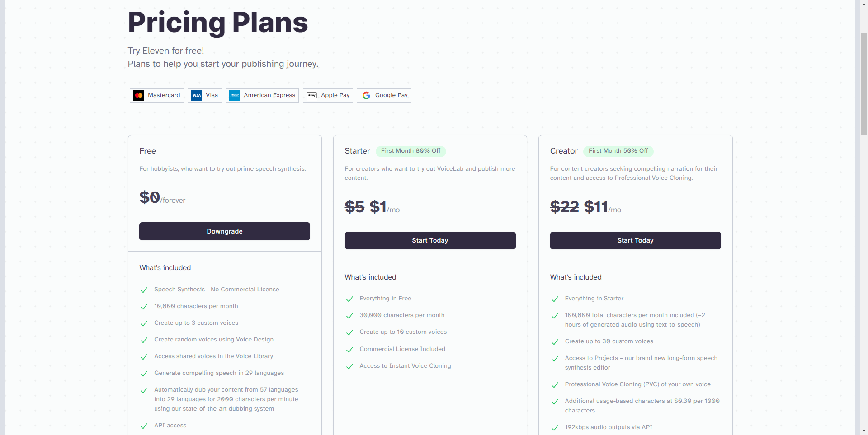Click the Apple Pay icon
868x435 pixels.
coord(312,95)
